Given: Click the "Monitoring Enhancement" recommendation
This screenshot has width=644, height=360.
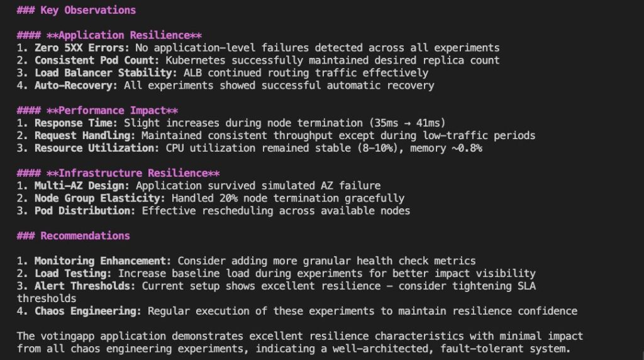Looking at the screenshot, I should [247, 261].
